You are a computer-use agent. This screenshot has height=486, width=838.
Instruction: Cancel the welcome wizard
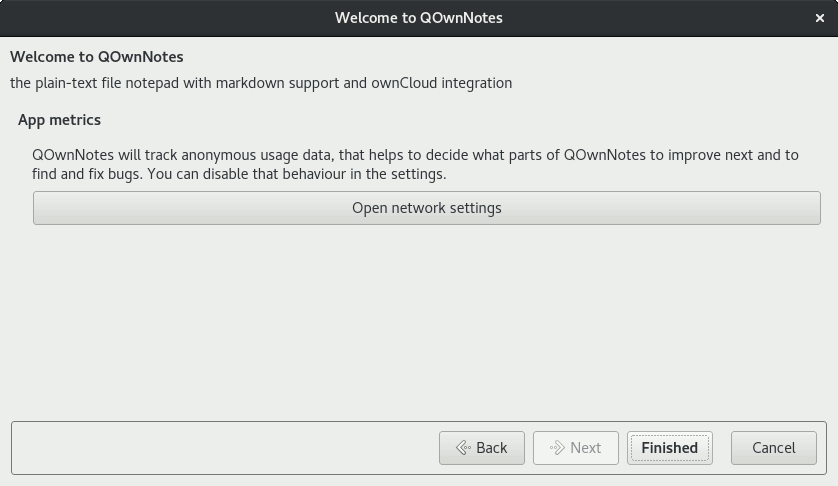[x=773, y=448]
